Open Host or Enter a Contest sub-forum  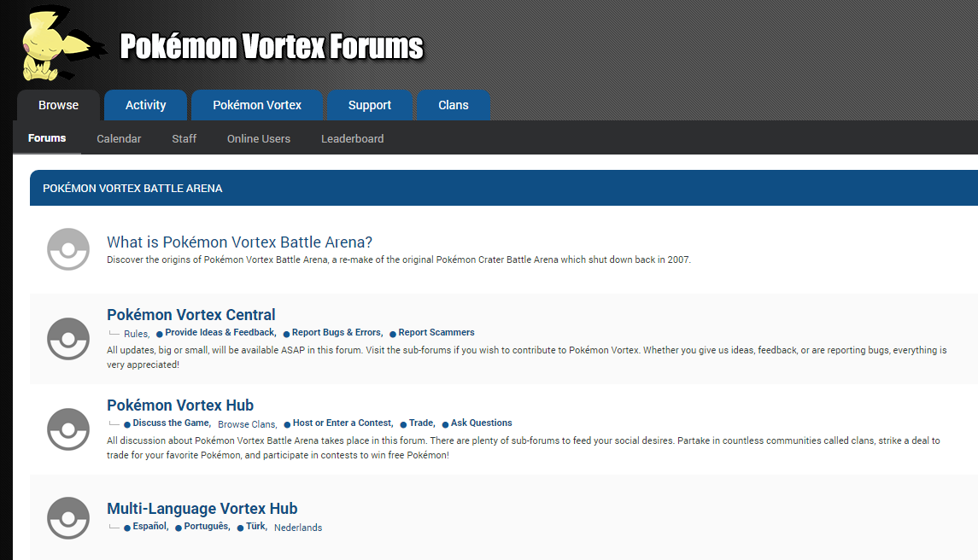[343, 423]
